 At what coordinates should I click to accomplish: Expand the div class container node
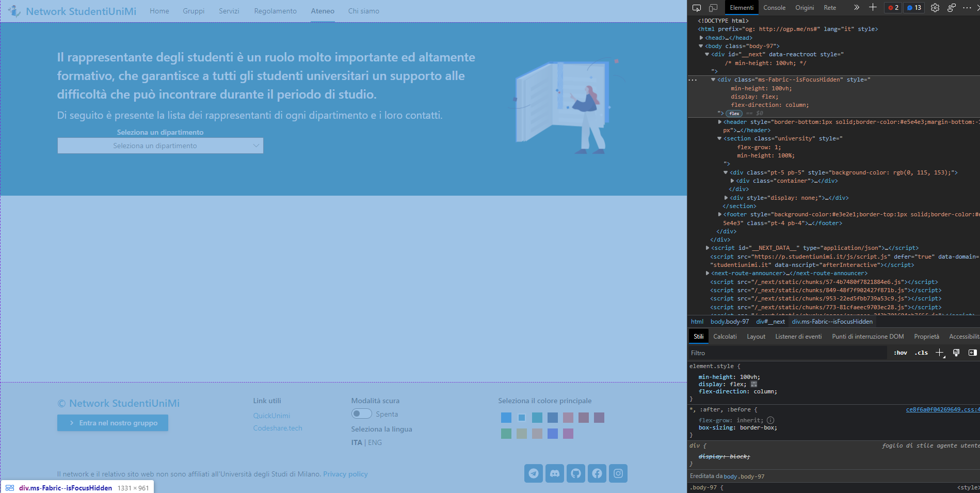pos(732,181)
